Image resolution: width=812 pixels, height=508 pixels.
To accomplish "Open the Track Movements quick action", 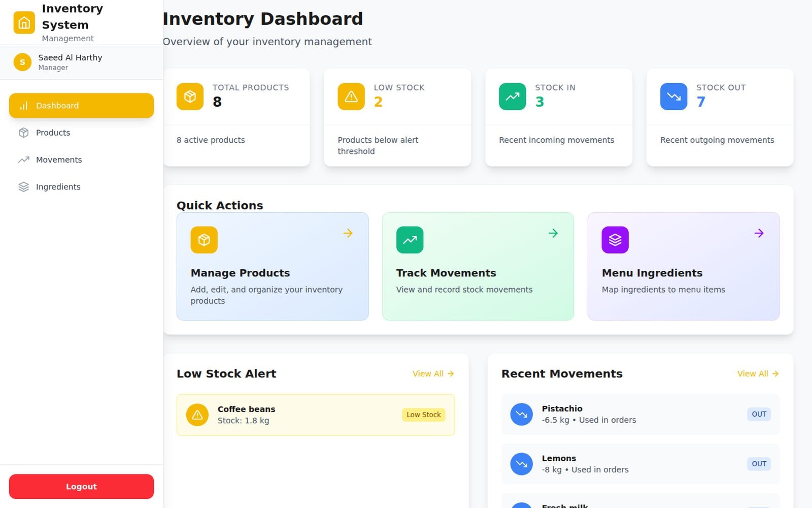I will (x=478, y=266).
